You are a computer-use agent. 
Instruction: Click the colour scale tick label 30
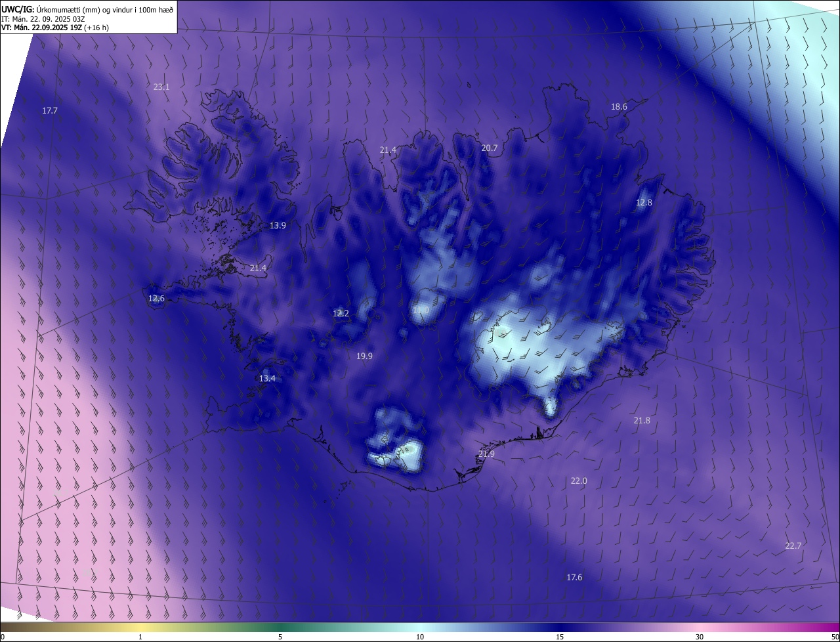tap(700, 637)
